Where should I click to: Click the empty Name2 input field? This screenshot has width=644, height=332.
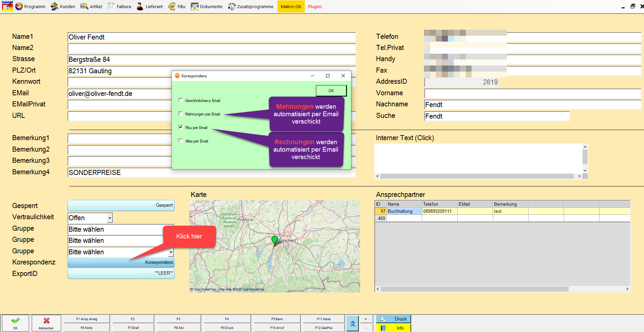pos(212,48)
